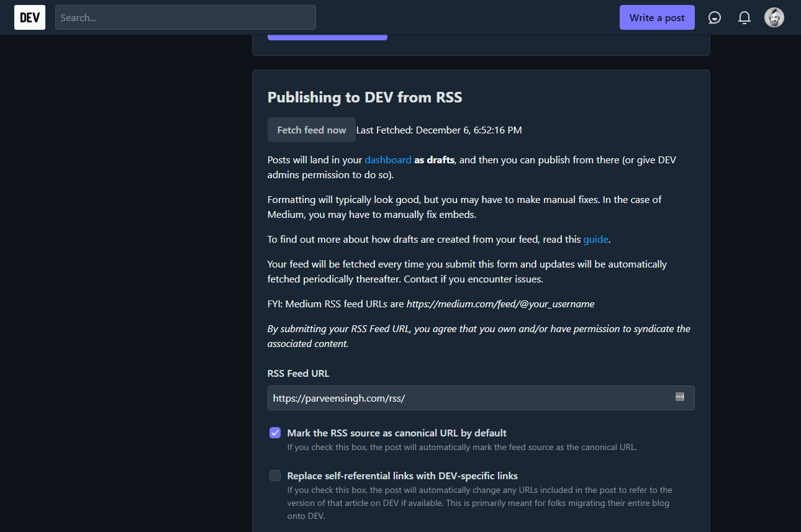Enable "Replace self-referential links with DEV-specific links"
Image resolution: width=801 pixels, height=532 pixels.
click(274, 476)
